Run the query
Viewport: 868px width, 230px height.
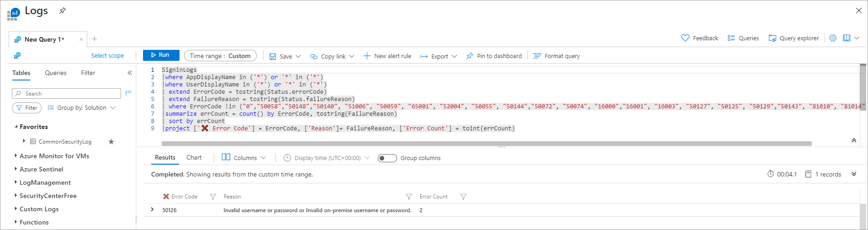coord(161,55)
